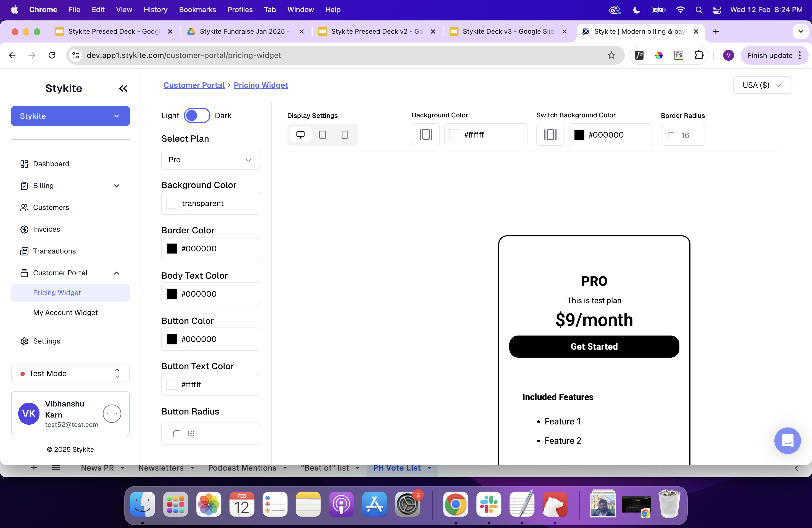Follow the Customer Portal breadcrumb link
Screen dimensions: 812x528
[x=194, y=85]
